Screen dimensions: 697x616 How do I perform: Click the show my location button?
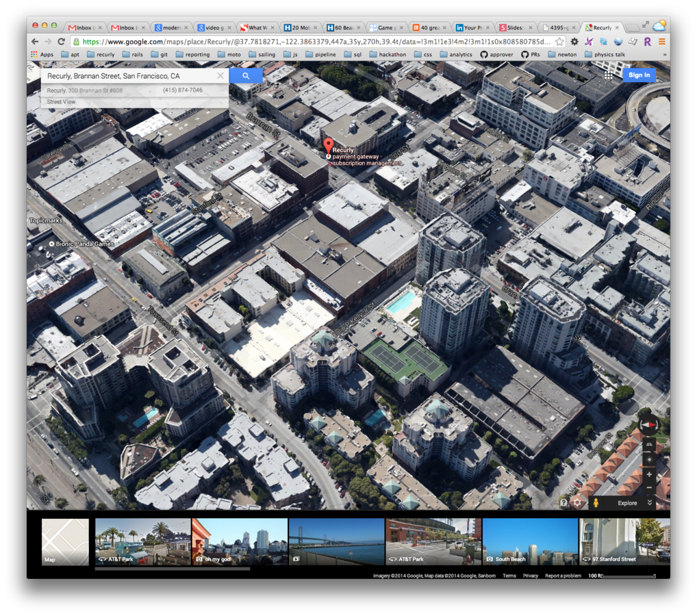(x=649, y=459)
